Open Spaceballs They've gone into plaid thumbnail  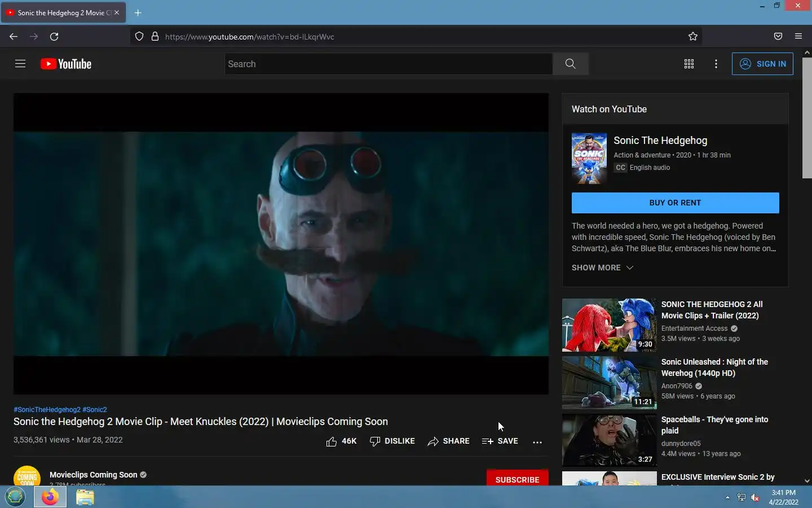pyautogui.click(x=609, y=440)
